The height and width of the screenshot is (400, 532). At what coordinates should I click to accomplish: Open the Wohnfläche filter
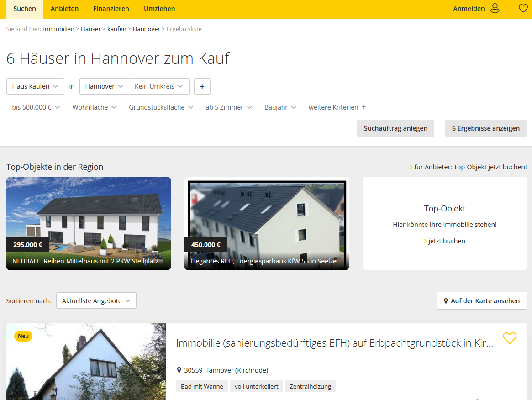click(94, 107)
